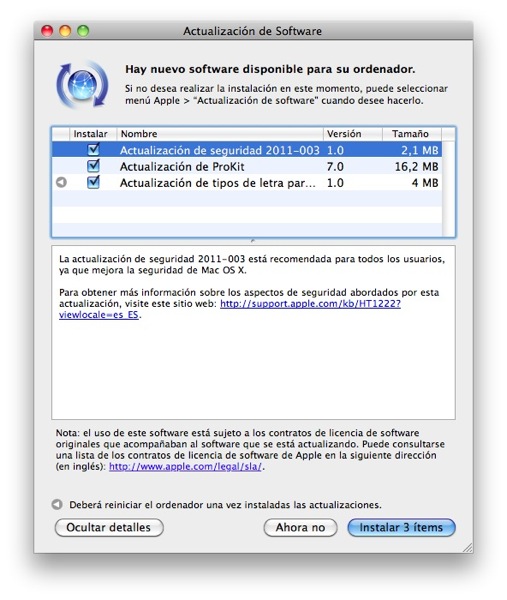Click the window resize grip corner
Viewport: 507px width, 600px height.
click(467, 547)
